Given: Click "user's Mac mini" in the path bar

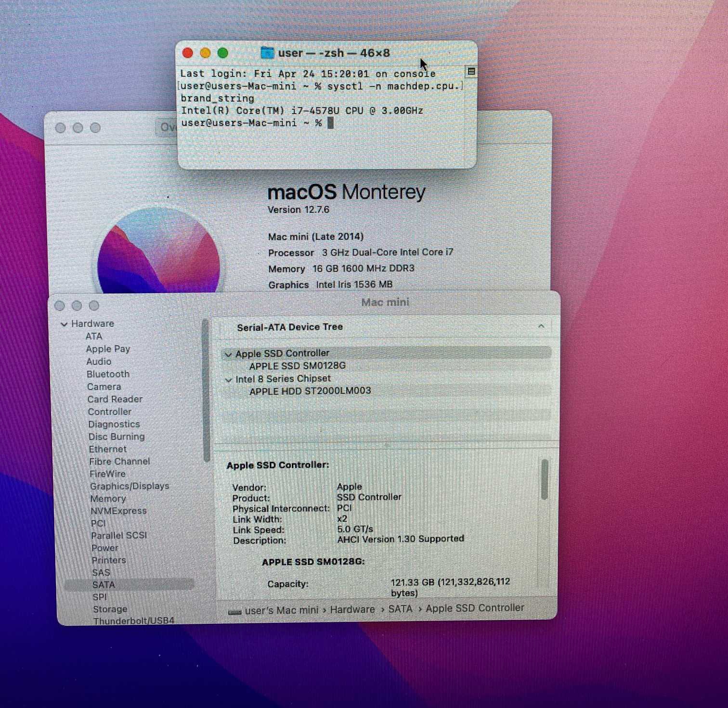Looking at the screenshot, I should coord(282,611).
